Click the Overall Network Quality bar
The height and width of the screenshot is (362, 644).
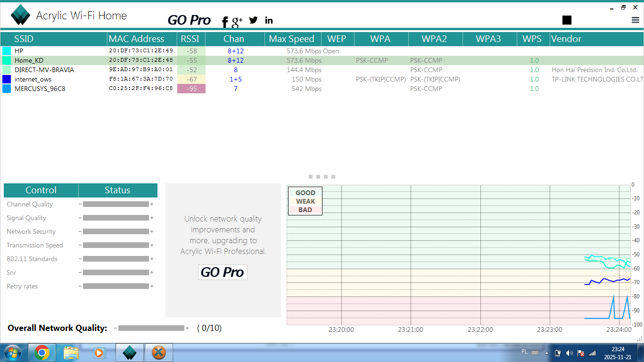point(151,328)
